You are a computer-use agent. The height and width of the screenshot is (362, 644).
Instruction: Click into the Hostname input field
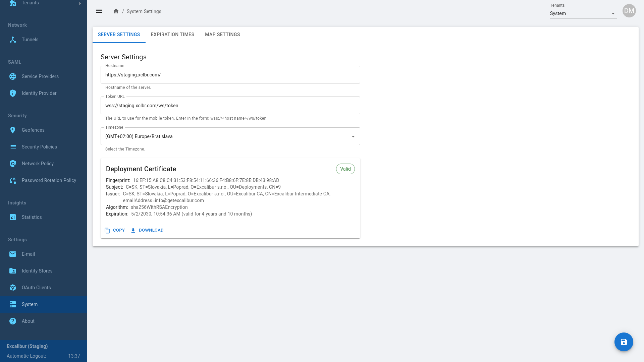pos(230,75)
